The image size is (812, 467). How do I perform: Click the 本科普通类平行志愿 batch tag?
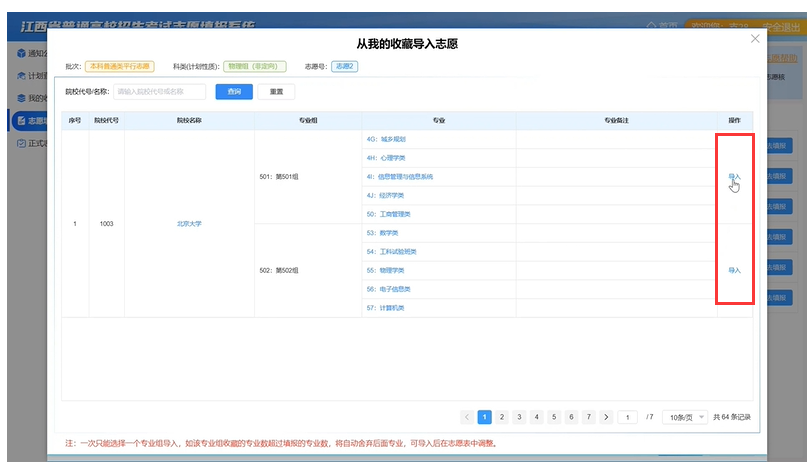(119, 66)
